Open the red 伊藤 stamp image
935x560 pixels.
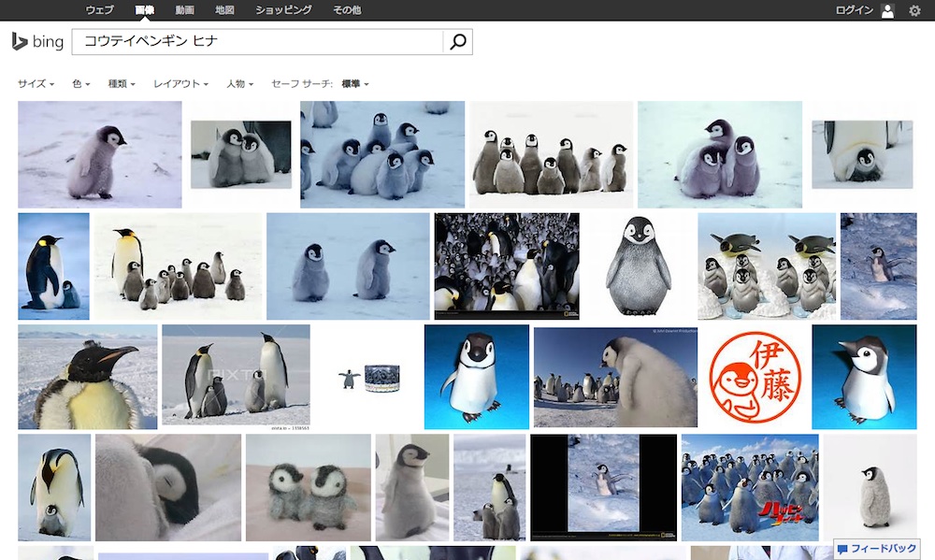[x=755, y=377]
